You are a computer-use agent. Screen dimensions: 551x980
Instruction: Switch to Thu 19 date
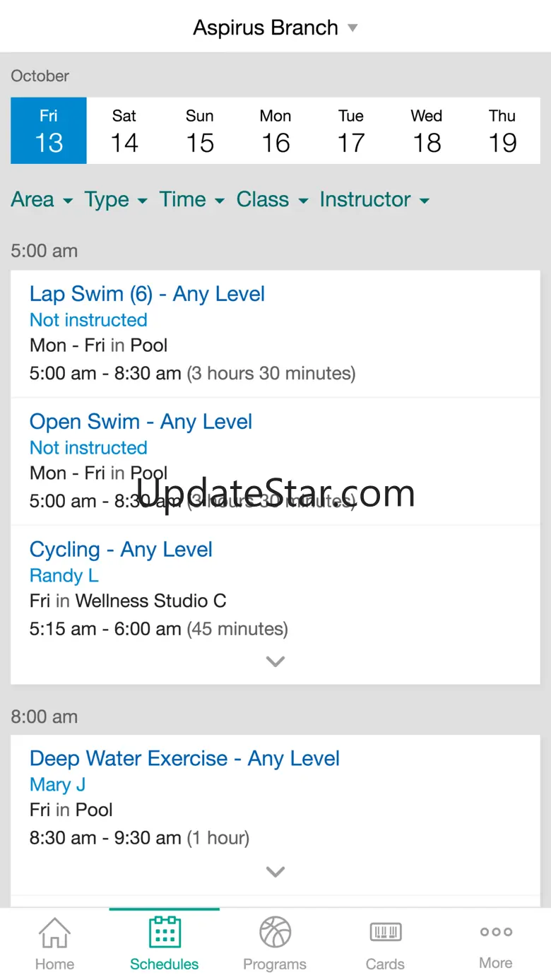click(502, 131)
